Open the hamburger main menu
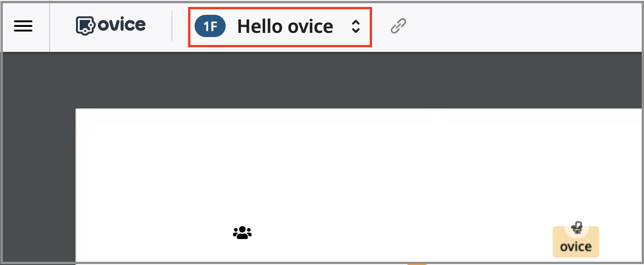 tap(23, 26)
